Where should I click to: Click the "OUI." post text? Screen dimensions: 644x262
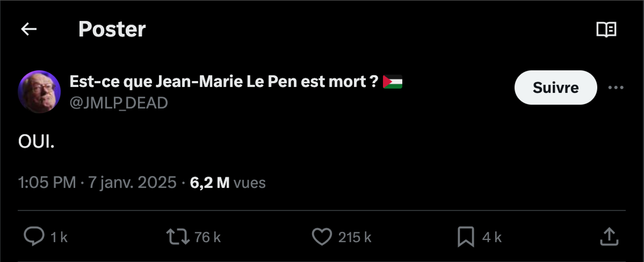36,141
